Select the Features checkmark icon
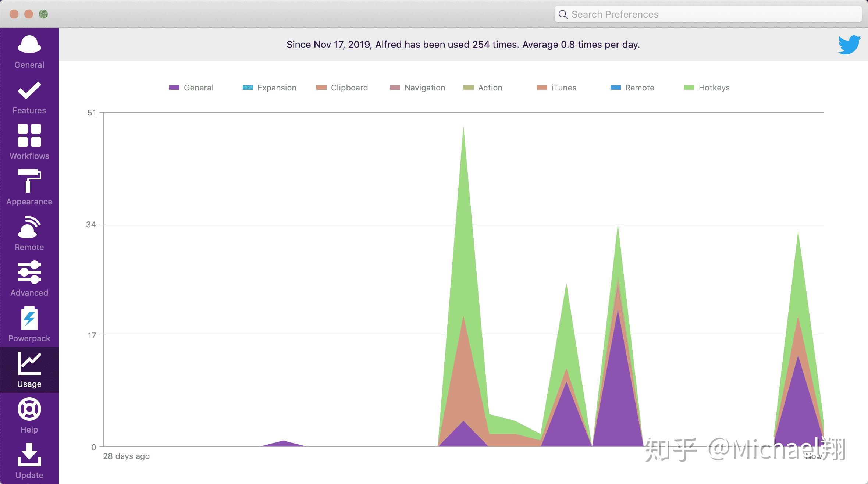The image size is (868, 484). coord(29,90)
